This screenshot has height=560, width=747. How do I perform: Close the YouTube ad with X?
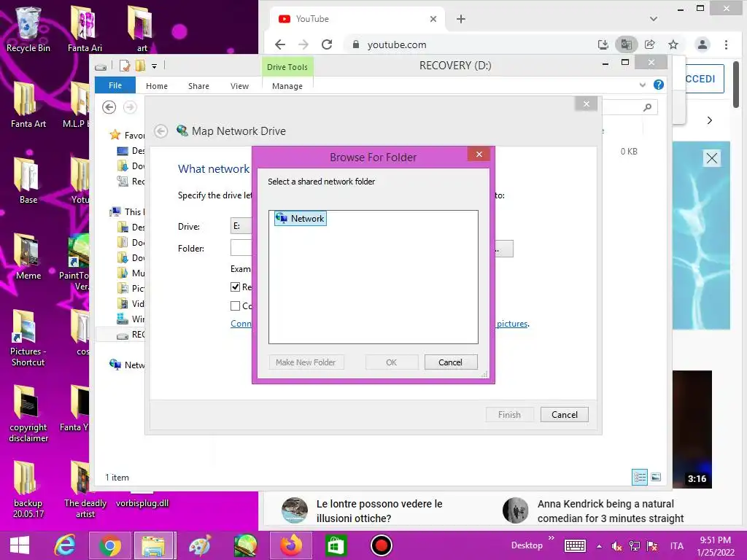(x=712, y=158)
